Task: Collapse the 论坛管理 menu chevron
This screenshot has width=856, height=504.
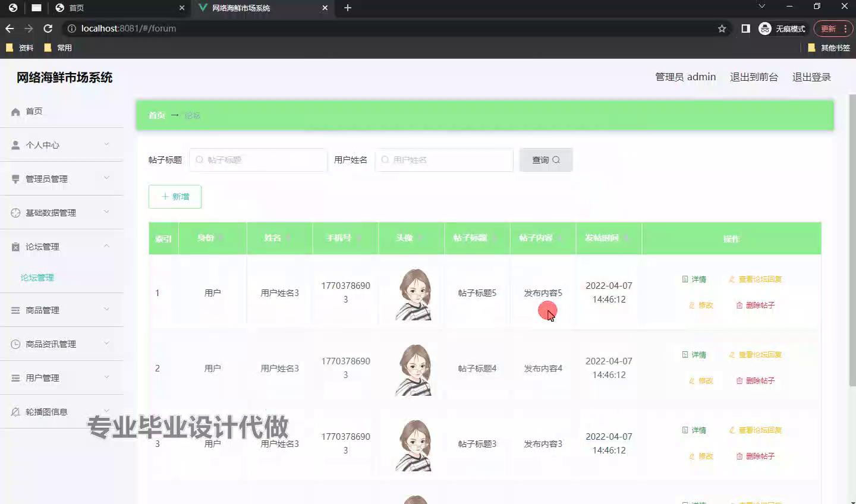Action: coord(107,246)
